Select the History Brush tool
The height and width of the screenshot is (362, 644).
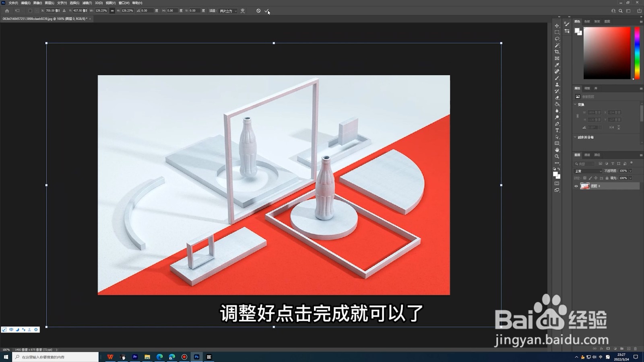(557, 91)
